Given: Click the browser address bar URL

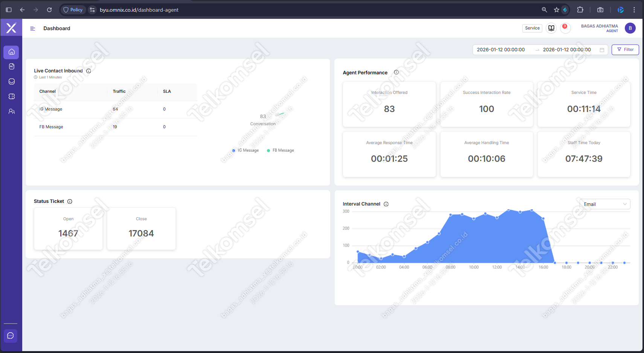Looking at the screenshot, I should [139, 10].
